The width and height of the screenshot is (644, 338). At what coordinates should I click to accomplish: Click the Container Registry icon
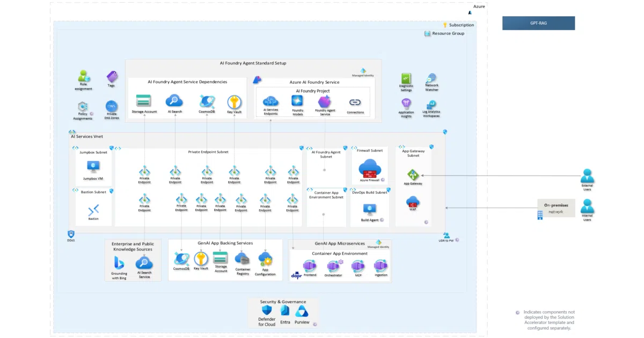tap(242, 259)
